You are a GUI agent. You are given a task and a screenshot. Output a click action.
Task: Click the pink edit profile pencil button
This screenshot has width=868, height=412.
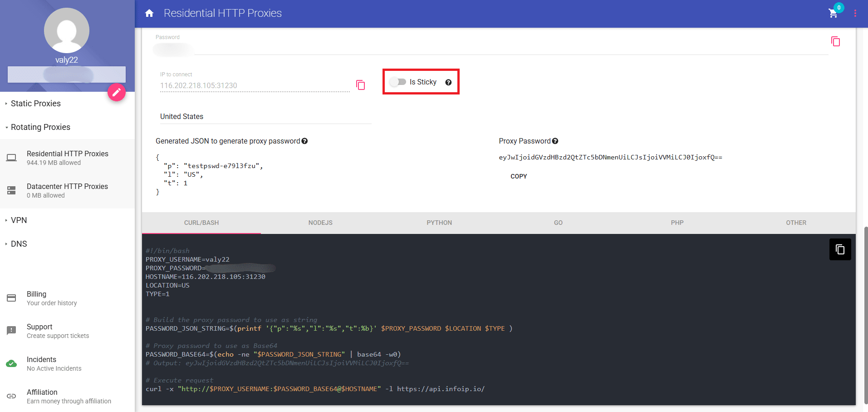click(117, 92)
